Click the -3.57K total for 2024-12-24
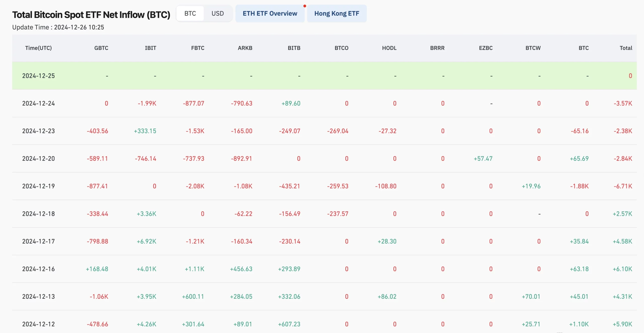Image resolution: width=644 pixels, height=333 pixels. pos(623,103)
